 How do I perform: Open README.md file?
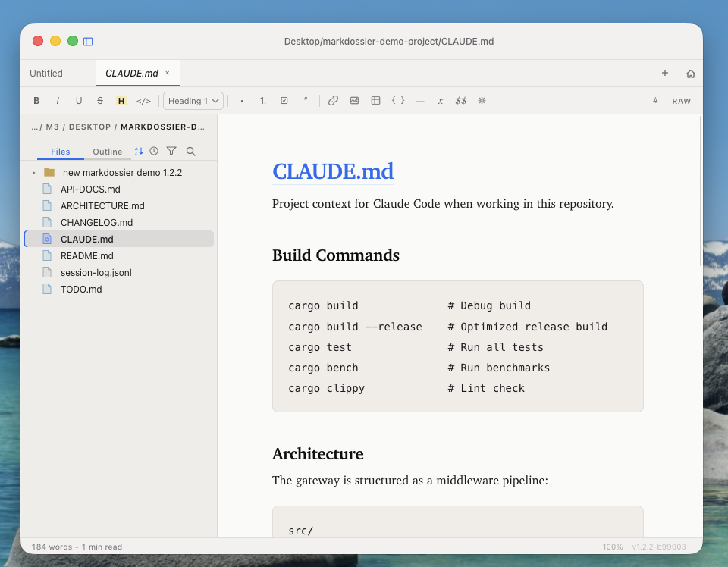(118, 256)
